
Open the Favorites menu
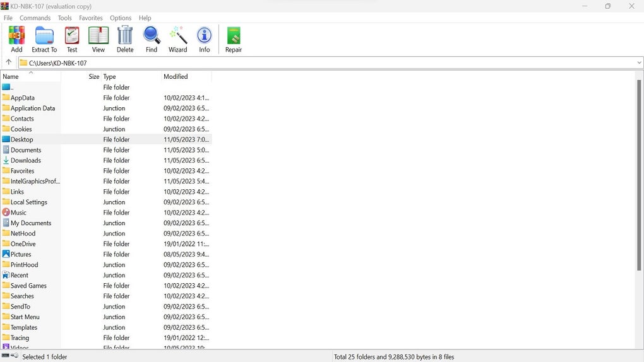pos(91,18)
